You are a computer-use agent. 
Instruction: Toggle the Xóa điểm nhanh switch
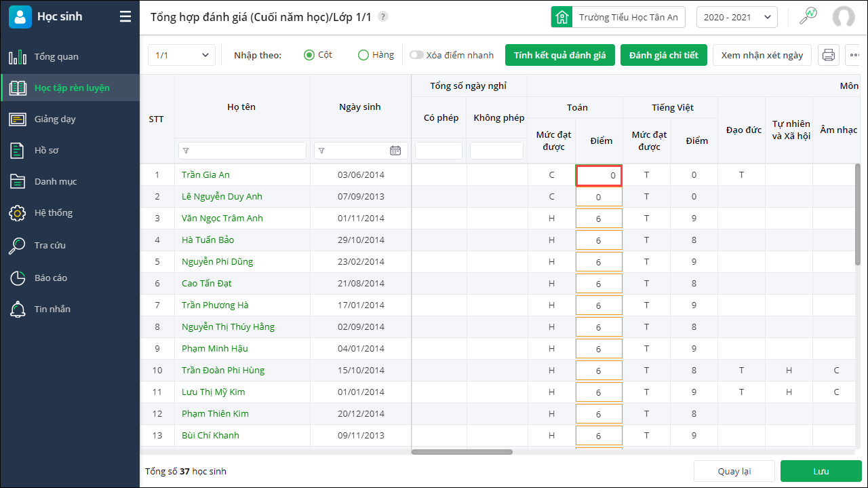(x=416, y=55)
